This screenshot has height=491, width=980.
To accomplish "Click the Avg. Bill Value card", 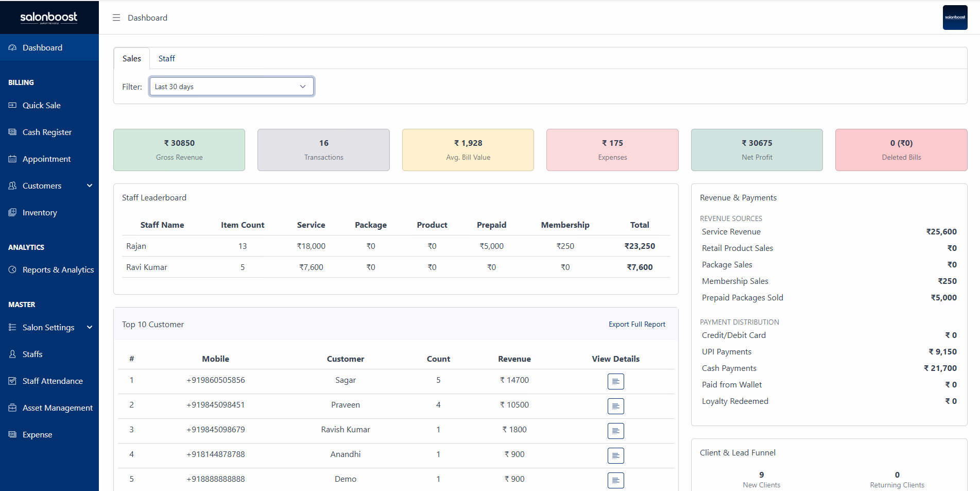I will [x=468, y=150].
